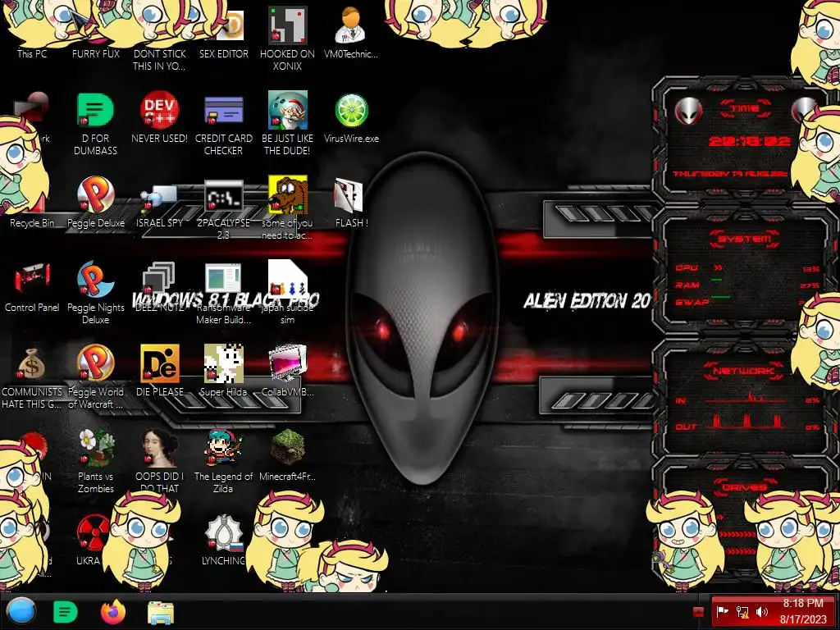The image size is (840, 630).
Task: Launch the Peggle Nights Deluxe icon
Action: click(95, 279)
